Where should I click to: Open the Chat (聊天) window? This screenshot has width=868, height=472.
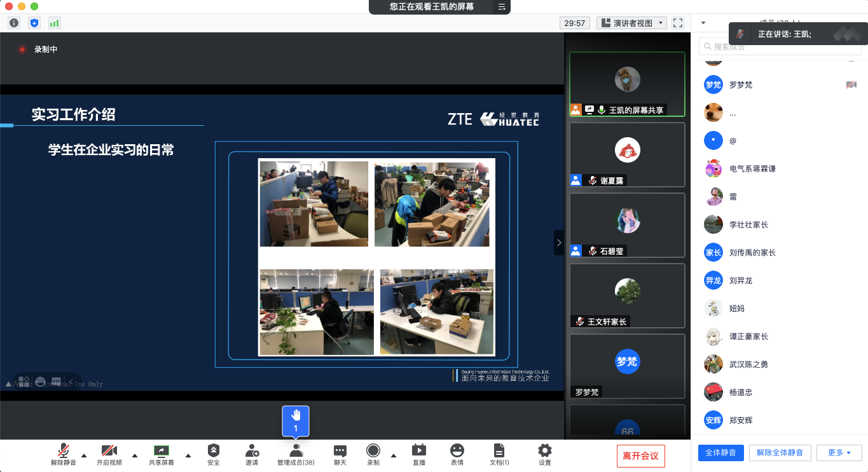click(340, 454)
